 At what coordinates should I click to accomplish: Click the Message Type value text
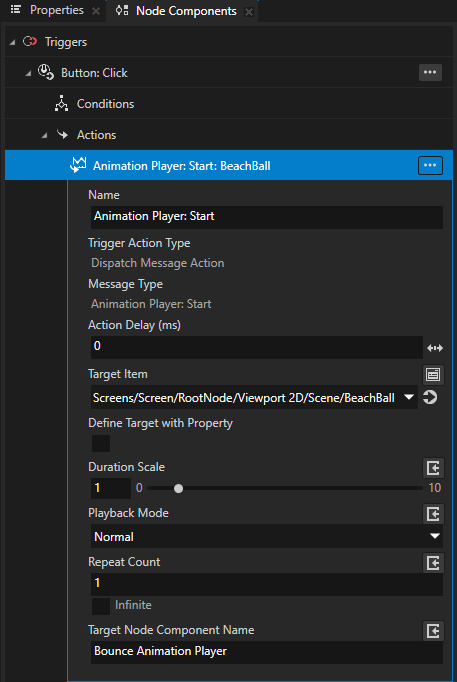[151, 304]
